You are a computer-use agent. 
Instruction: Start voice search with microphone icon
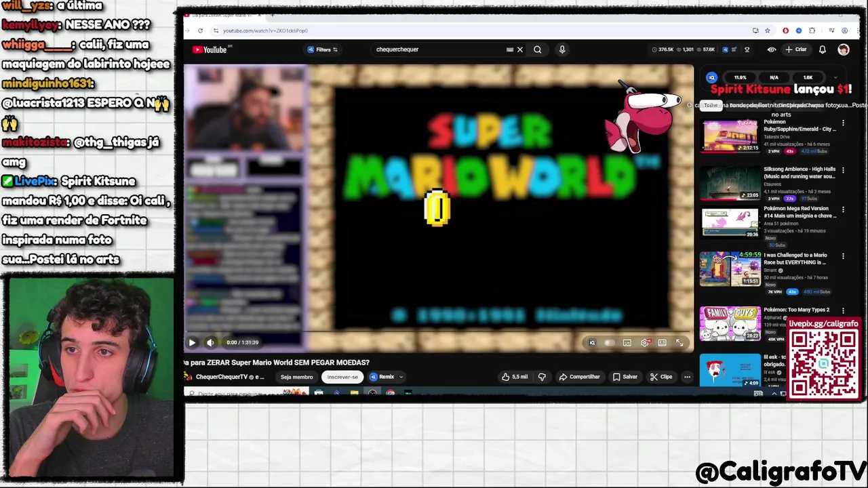[x=561, y=49]
